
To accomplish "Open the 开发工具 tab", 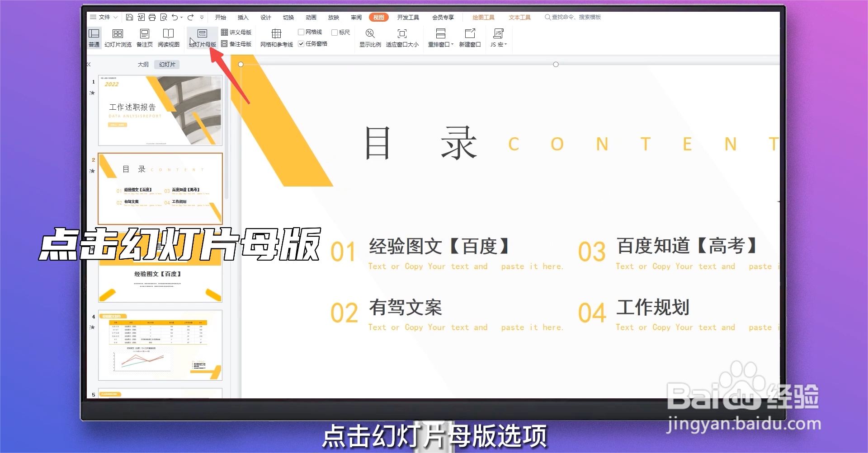I will click(408, 17).
